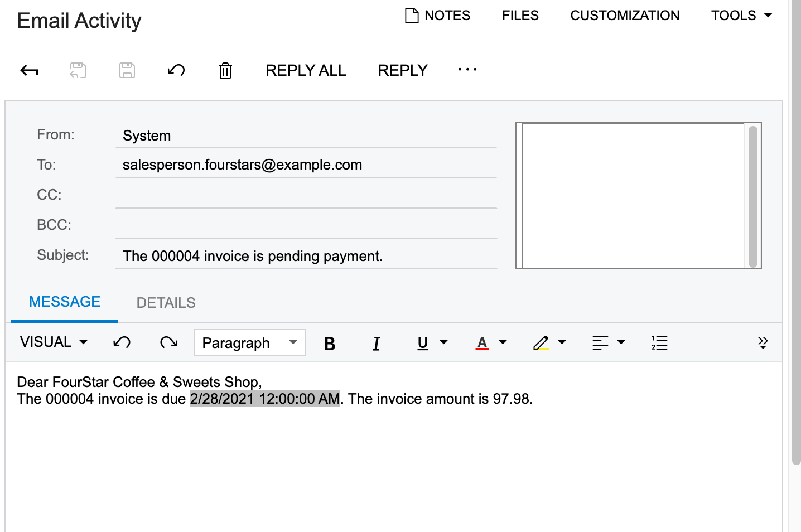Click the redo arrow in editor toolbar
This screenshot has height=532, width=801.
(168, 342)
